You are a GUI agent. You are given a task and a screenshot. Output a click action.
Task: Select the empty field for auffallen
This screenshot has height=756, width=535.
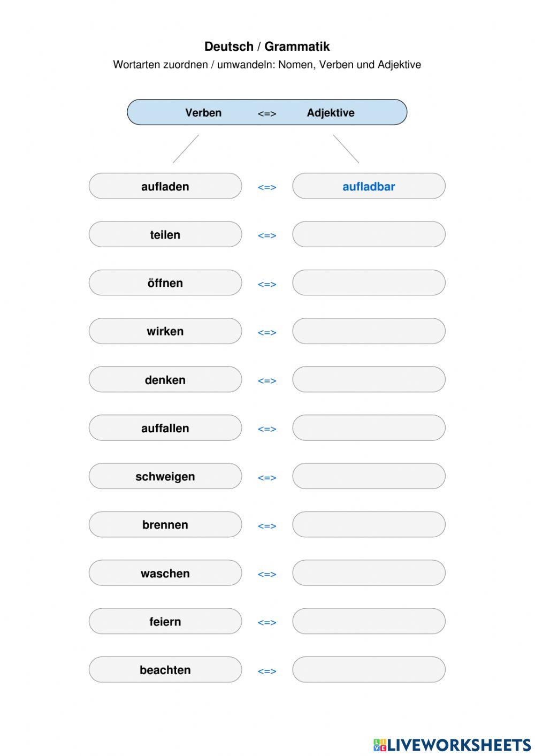[x=369, y=428]
